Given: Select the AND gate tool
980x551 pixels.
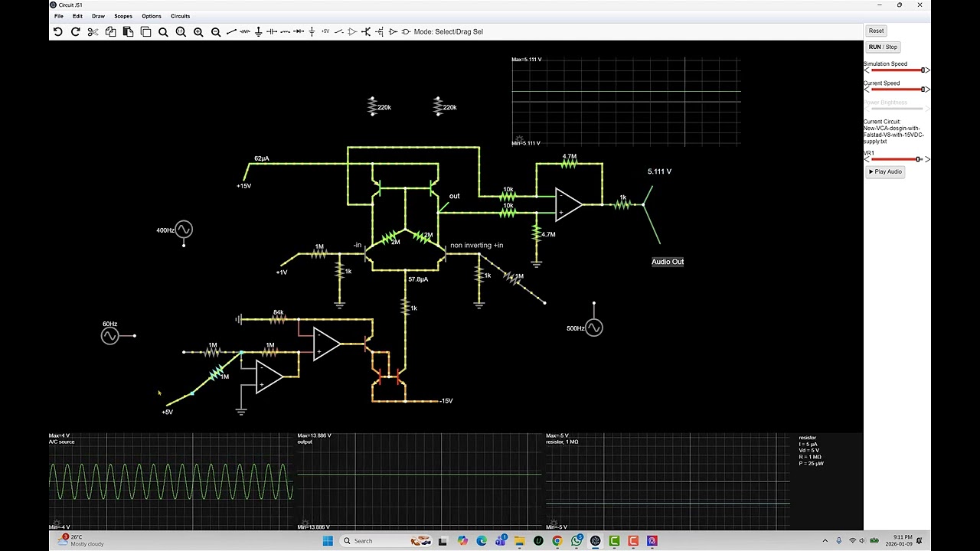Looking at the screenshot, I should [x=406, y=31].
